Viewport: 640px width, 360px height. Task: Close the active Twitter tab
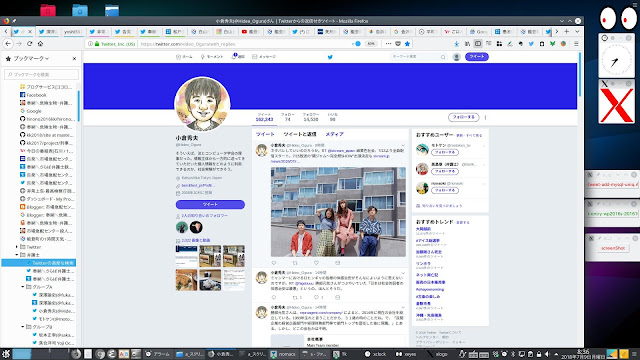[29, 31]
